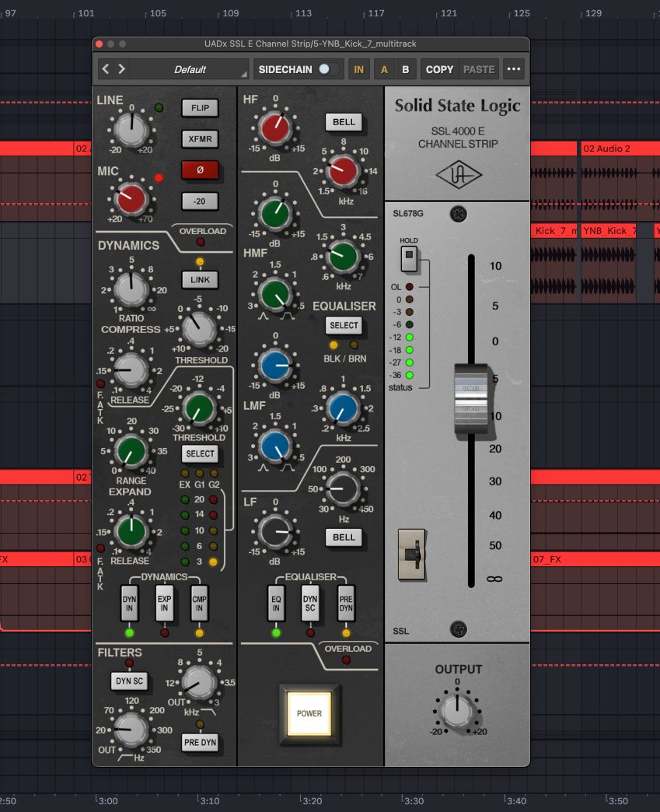Switch to preset slot A

[384, 69]
